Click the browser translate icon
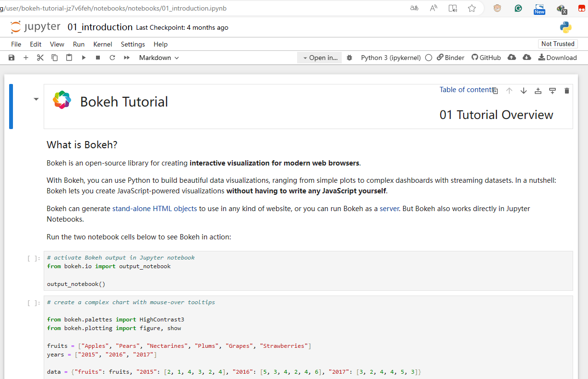 pos(414,8)
